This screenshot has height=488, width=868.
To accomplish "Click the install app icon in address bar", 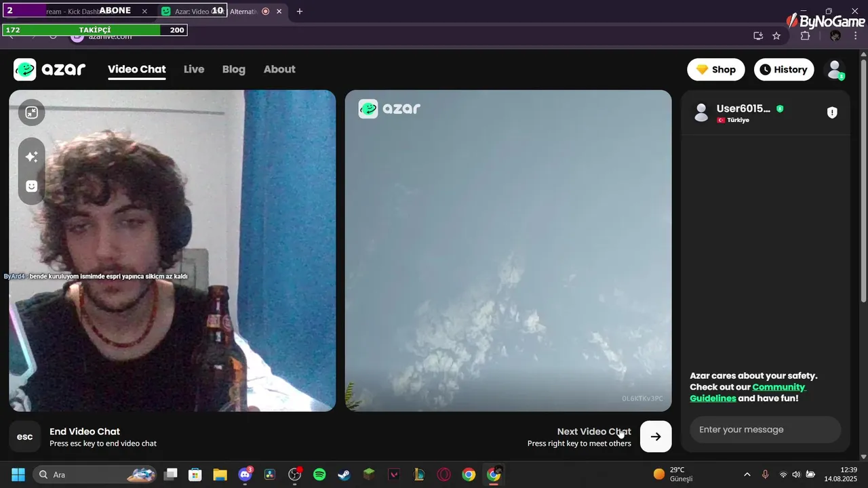I will click(x=758, y=36).
